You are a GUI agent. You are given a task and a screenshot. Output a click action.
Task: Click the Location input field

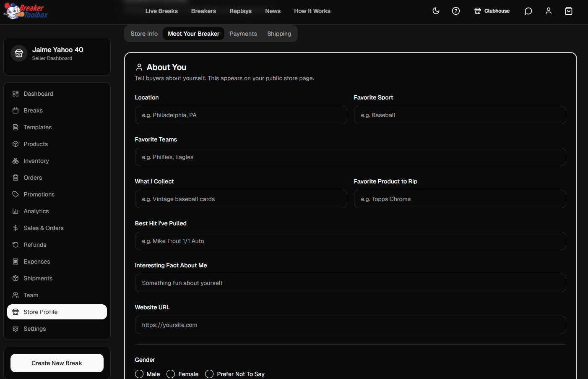pos(241,115)
